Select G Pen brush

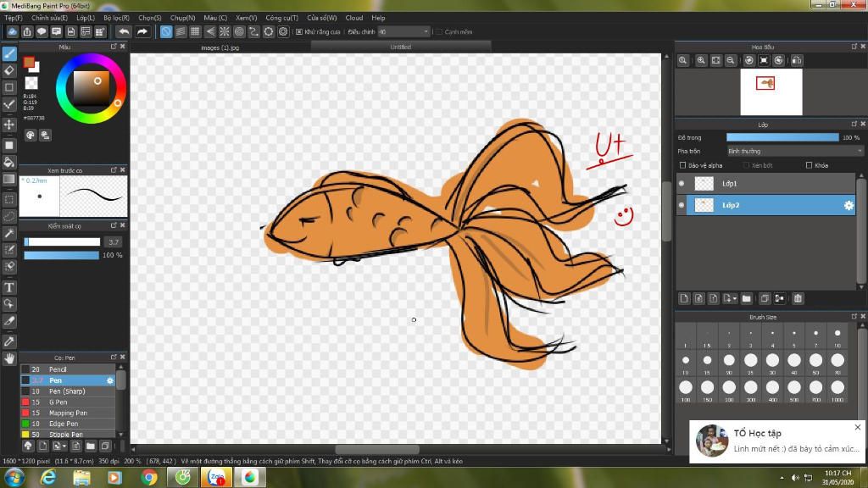(68, 402)
